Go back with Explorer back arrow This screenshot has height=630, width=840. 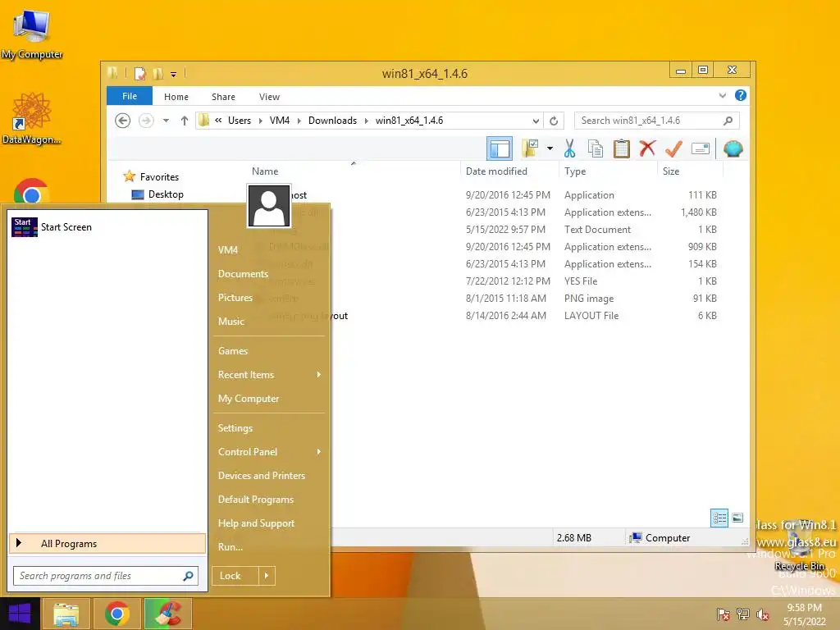click(x=123, y=121)
